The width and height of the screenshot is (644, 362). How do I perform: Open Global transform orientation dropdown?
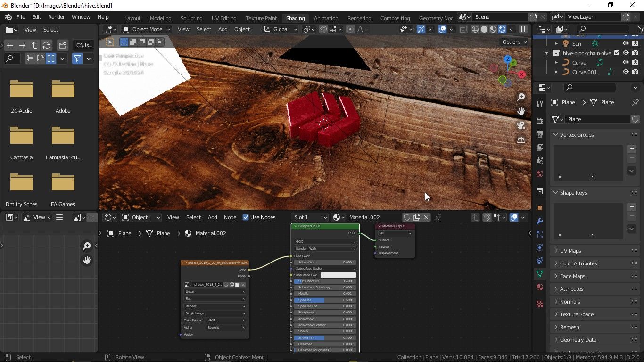[x=280, y=29]
